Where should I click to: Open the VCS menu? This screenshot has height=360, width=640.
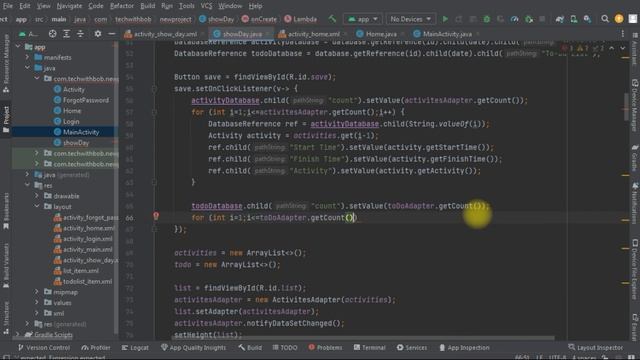[x=207, y=6]
